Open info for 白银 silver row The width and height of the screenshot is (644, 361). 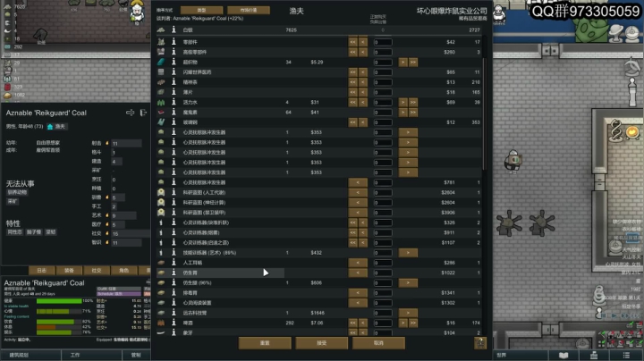[174, 29]
